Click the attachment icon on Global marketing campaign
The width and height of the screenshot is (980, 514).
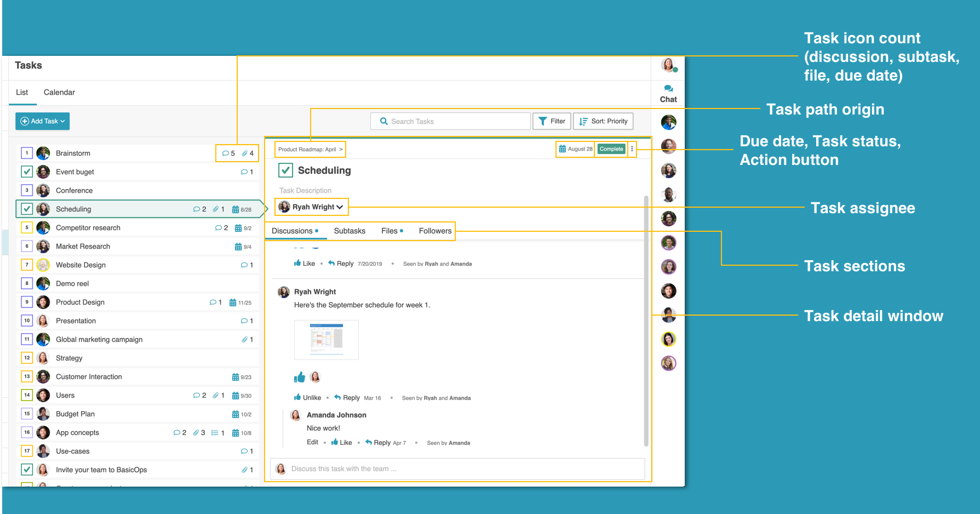244,340
